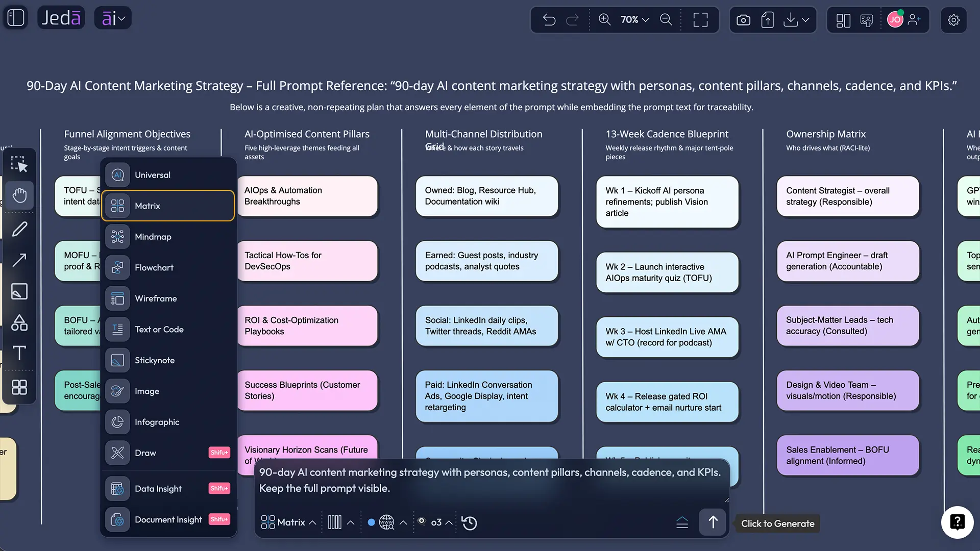Select the text tool
980x551 pixels.
pyautogui.click(x=19, y=353)
